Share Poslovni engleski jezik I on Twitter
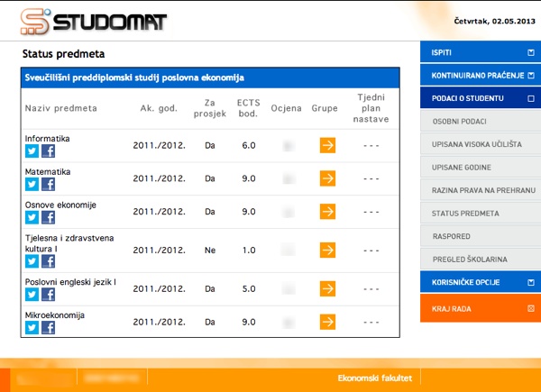Viewport: 541px width, 392px height. (32, 295)
